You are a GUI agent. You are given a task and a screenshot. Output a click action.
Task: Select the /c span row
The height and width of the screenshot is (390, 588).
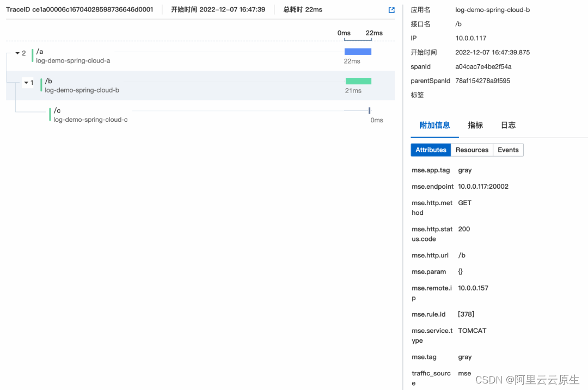coord(200,115)
